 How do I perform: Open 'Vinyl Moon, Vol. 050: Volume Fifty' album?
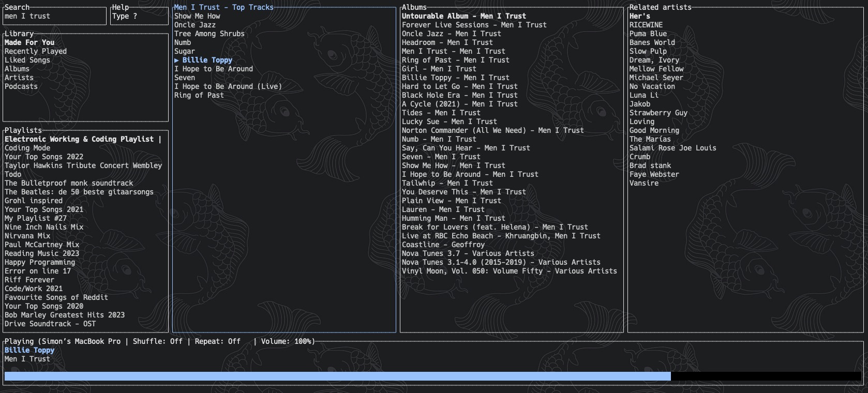(510, 271)
